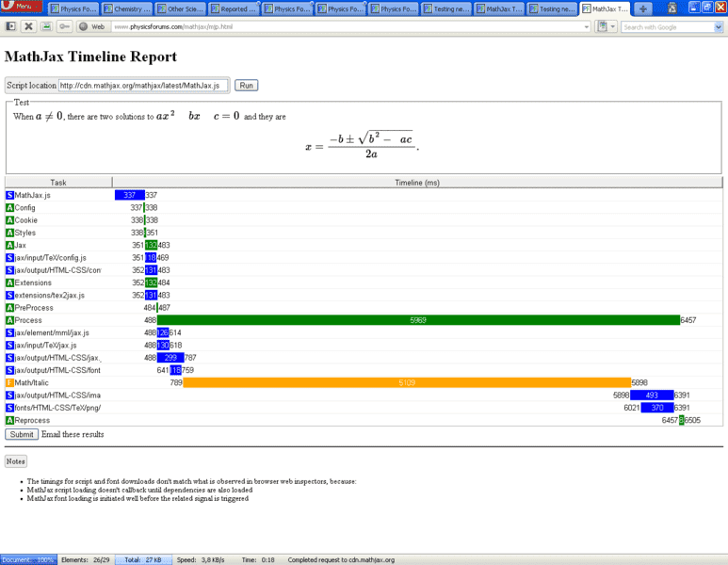Toggle the side panel button in the toolbar

point(10,26)
